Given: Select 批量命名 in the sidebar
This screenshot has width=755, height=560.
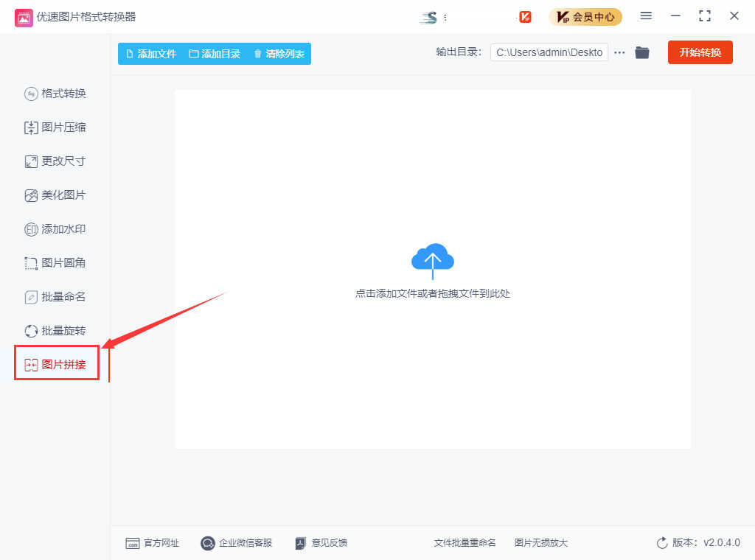Looking at the screenshot, I should click(55, 297).
